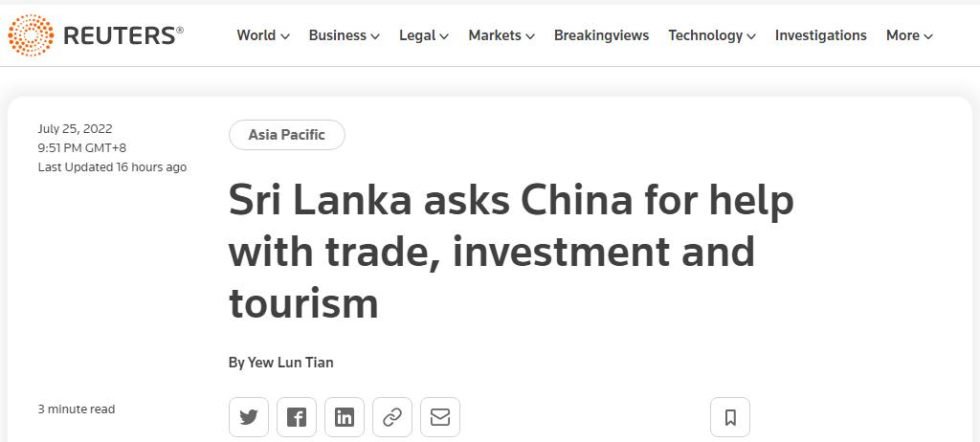Go to Reuters homepage via logo
The width and height of the screenshot is (980, 442).
96,35
